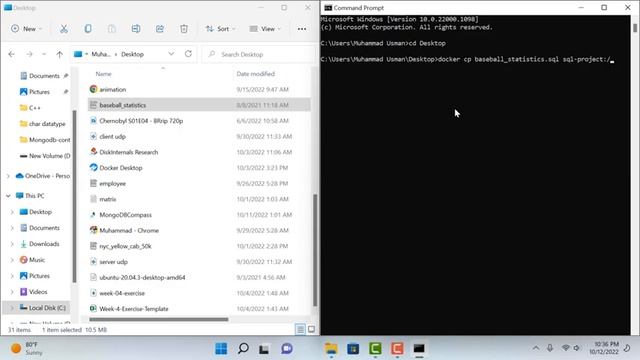Image resolution: width=640 pixels, height=360 pixels.
Task: Collapse the This PC tree node
Action: coord(8,196)
